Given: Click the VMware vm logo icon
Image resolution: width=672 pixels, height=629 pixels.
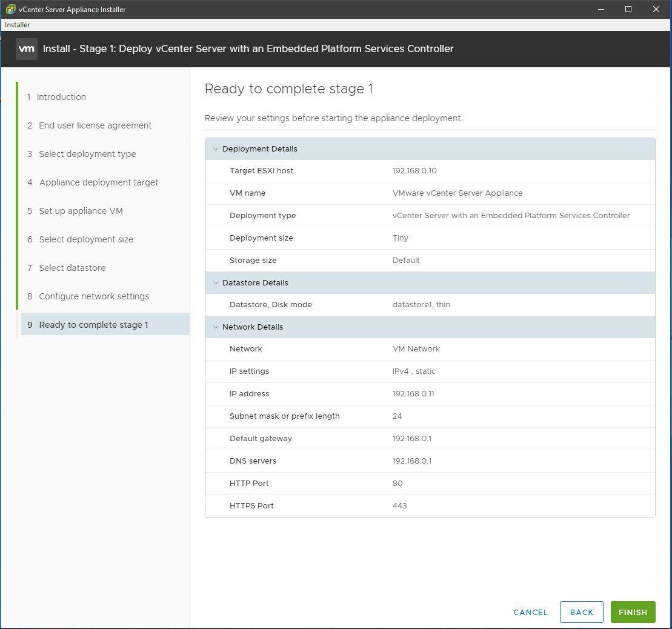Looking at the screenshot, I should (x=27, y=49).
